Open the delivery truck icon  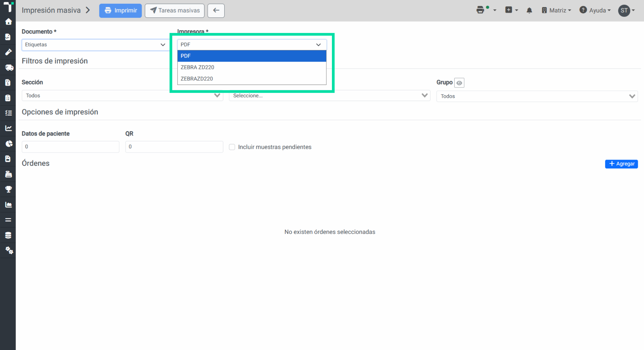(x=9, y=67)
